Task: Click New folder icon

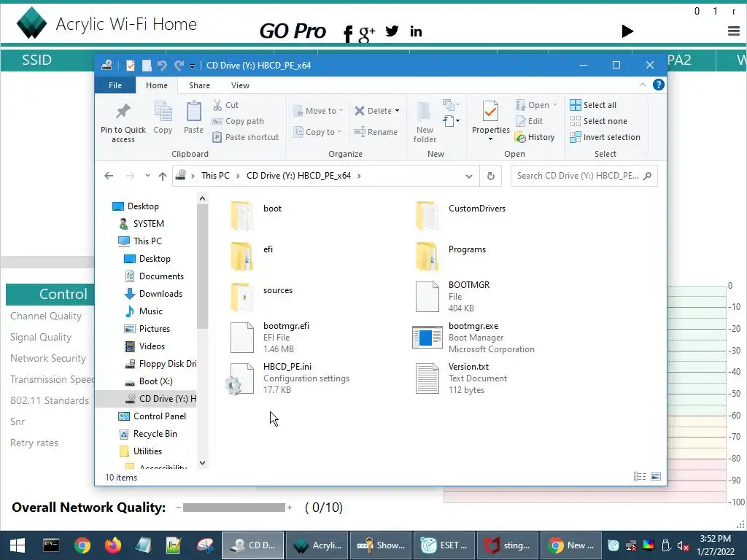Action: tap(425, 112)
